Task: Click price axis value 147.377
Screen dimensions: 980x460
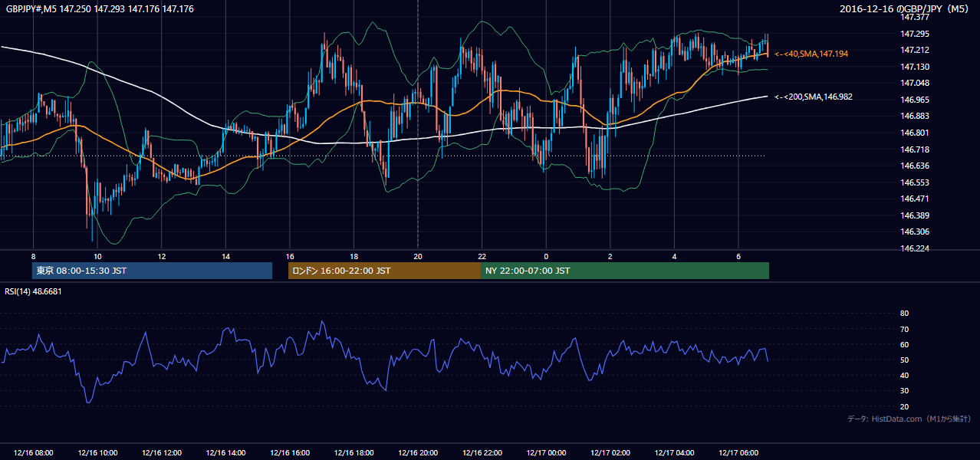Action: (x=915, y=16)
